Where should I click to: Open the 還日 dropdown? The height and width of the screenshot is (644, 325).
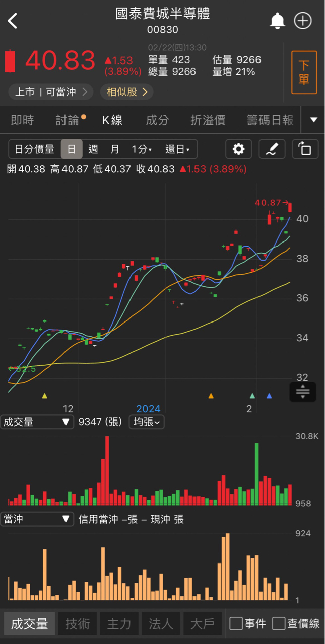(177, 149)
